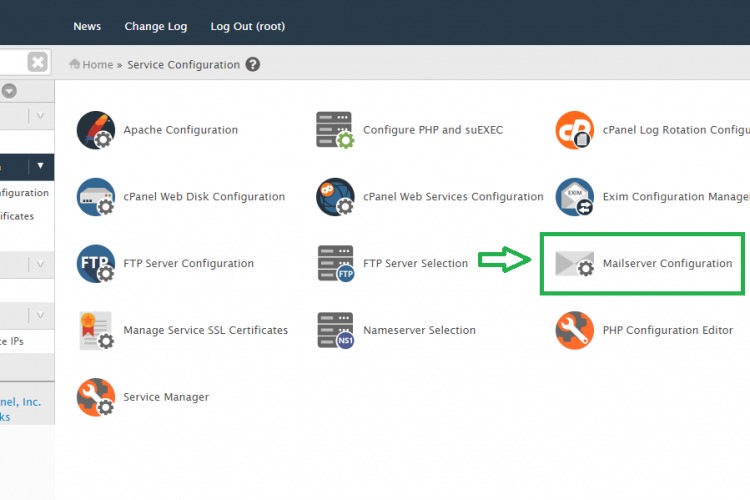Clear the search with the X button
The height and width of the screenshot is (500, 750).
click(37, 62)
